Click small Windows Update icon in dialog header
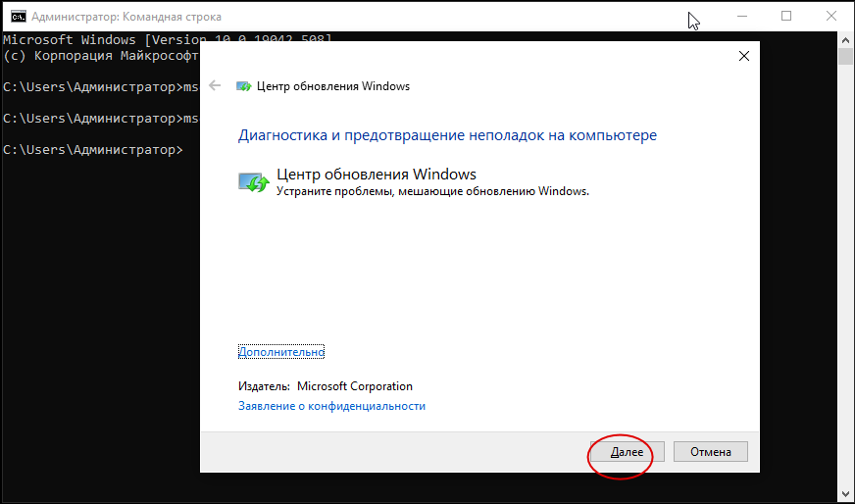The image size is (855, 504). click(243, 86)
